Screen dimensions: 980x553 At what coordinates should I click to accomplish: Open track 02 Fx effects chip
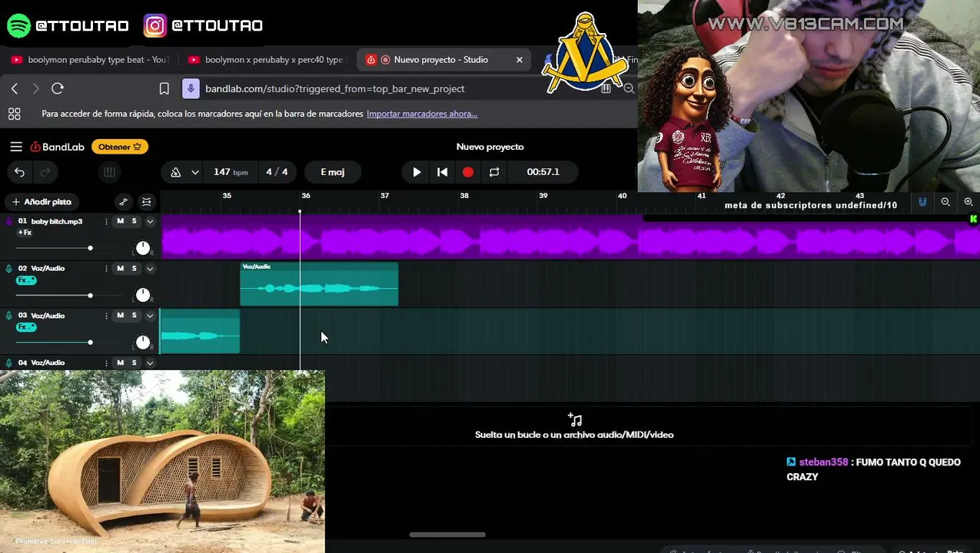[x=26, y=280]
